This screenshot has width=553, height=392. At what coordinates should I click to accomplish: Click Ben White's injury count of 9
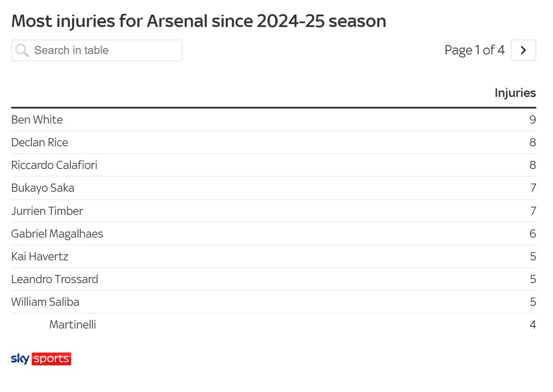click(x=532, y=120)
